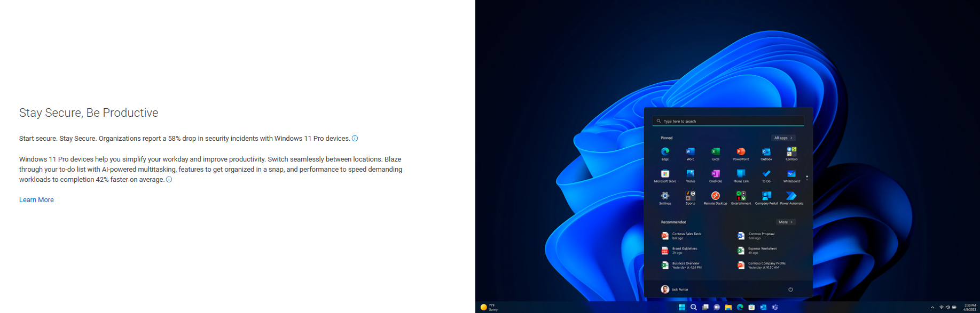Expand All apps in the Start menu
The image size is (980, 313).
click(783, 138)
